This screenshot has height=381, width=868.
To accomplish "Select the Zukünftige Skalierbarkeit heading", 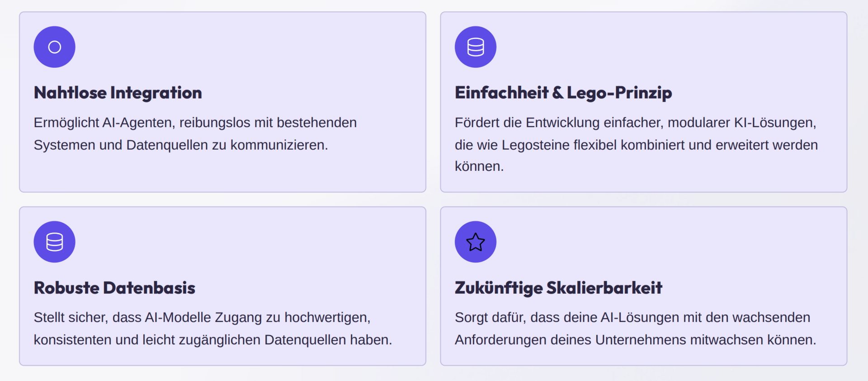I will [x=558, y=288].
